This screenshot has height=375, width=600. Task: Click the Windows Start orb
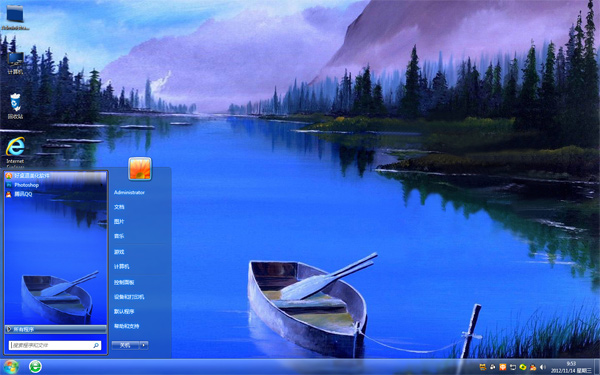(10, 367)
